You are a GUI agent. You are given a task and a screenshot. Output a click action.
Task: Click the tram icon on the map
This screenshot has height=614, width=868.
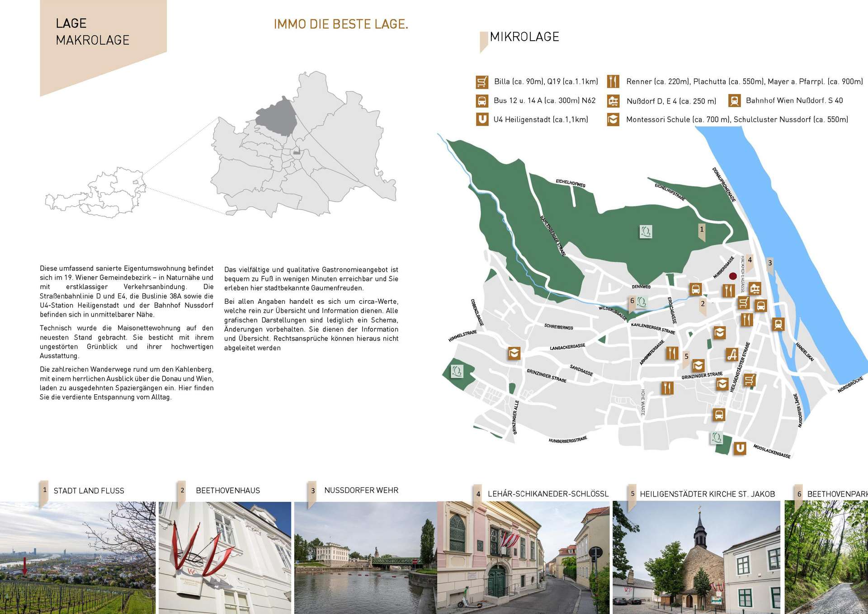pyautogui.click(x=754, y=288)
